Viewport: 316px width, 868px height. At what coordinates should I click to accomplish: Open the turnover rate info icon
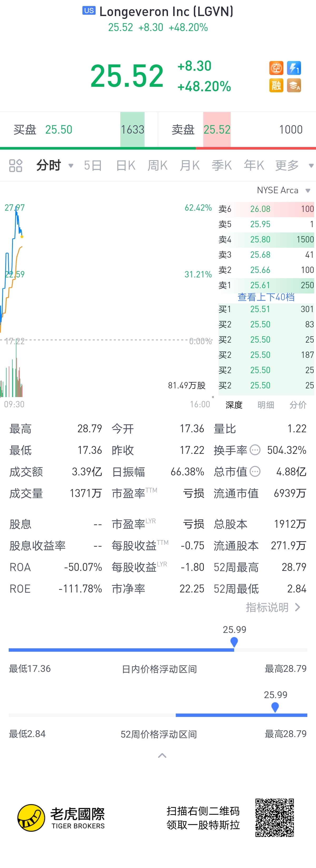click(255, 450)
